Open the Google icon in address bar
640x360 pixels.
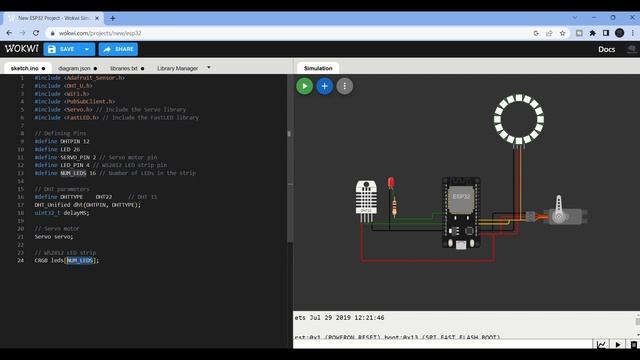coord(536,33)
